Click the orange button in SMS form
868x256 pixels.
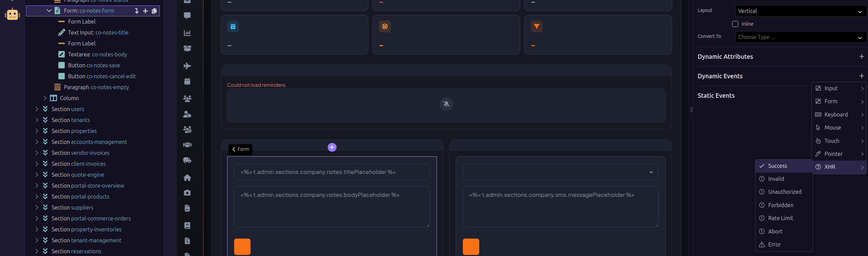(471, 247)
